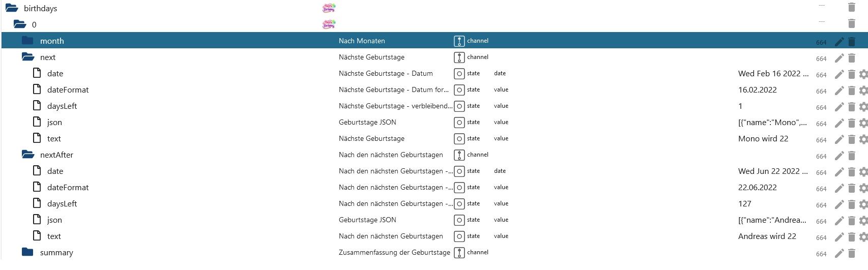This screenshot has width=868, height=270.
Task: Click the value 127 of nextAfter daysLeft
Action: pos(744,204)
